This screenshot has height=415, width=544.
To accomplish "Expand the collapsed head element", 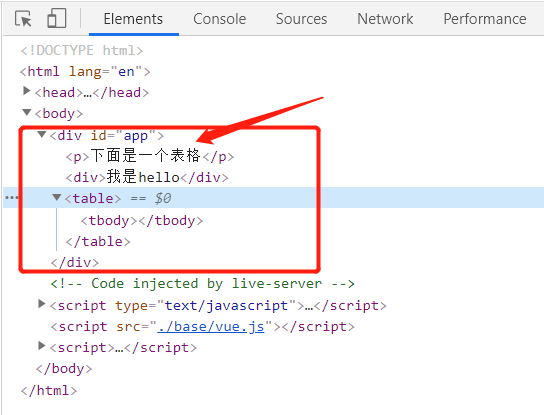I will pyautogui.click(x=26, y=91).
